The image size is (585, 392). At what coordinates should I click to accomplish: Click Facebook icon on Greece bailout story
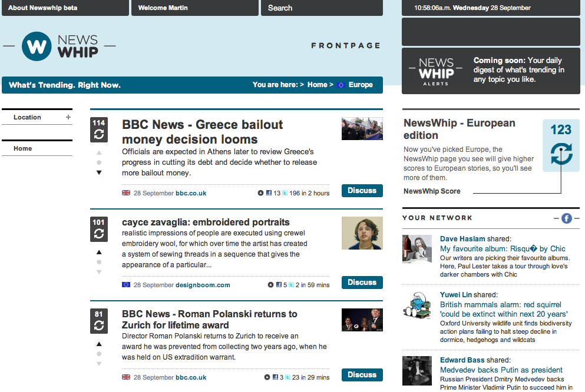(269, 193)
